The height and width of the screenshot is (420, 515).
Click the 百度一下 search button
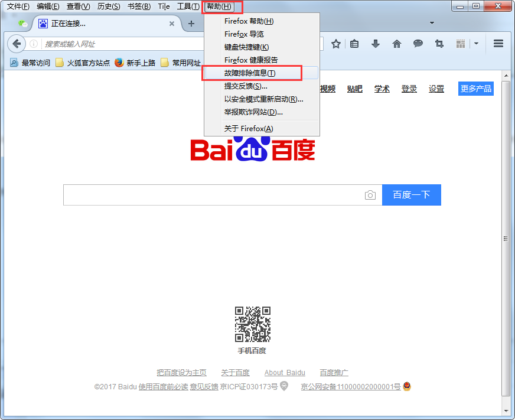coord(412,195)
